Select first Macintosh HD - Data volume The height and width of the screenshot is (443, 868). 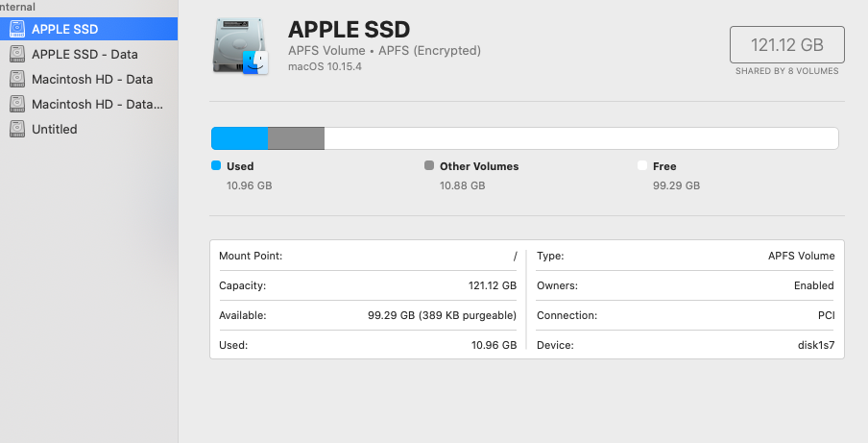pos(88,79)
